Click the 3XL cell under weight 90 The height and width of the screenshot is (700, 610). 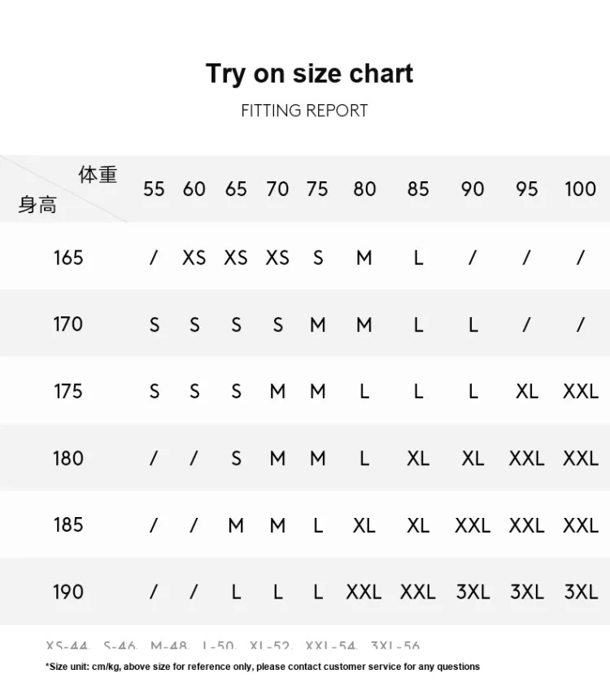click(x=473, y=592)
